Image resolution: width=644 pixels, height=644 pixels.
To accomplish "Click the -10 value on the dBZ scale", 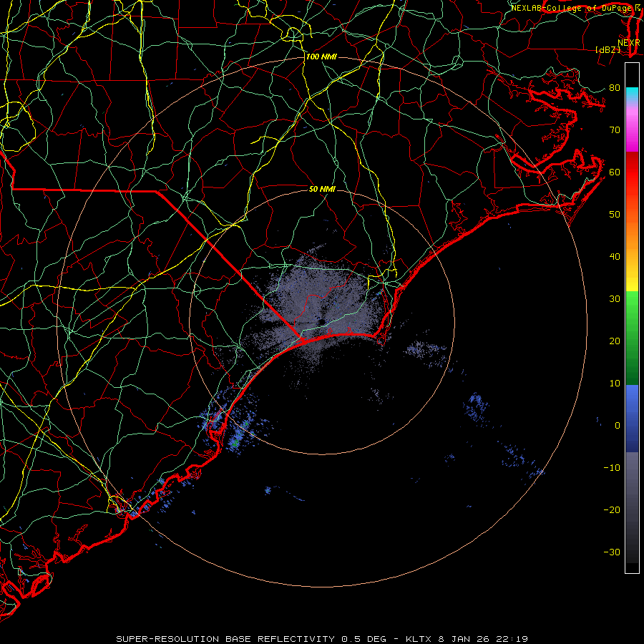I will tap(612, 467).
